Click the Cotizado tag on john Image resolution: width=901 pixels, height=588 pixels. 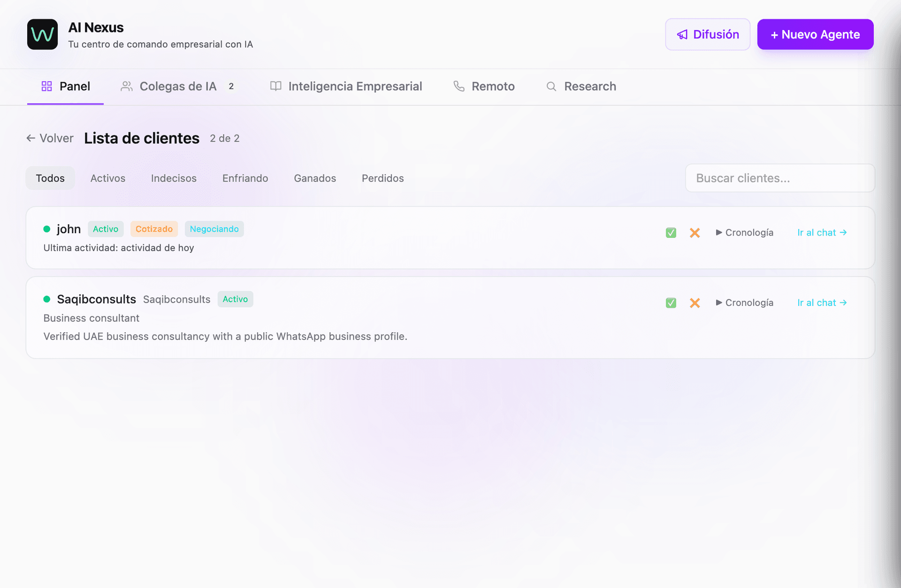click(154, 229)
